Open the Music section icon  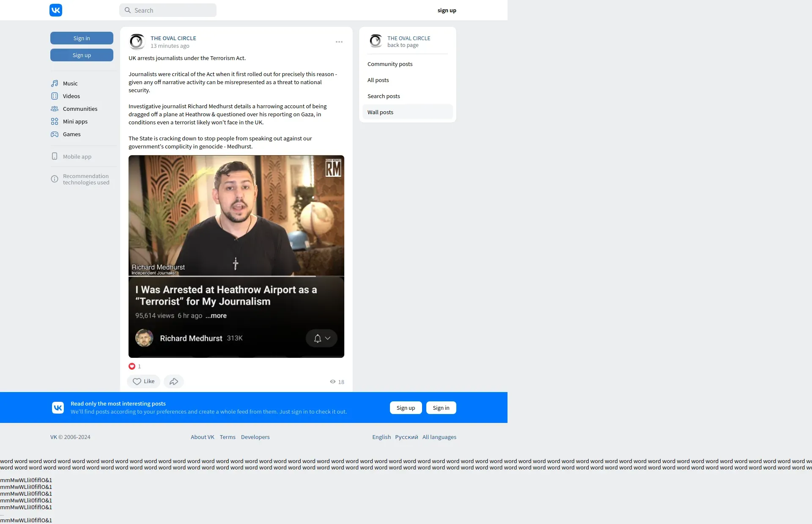(55, 83)
